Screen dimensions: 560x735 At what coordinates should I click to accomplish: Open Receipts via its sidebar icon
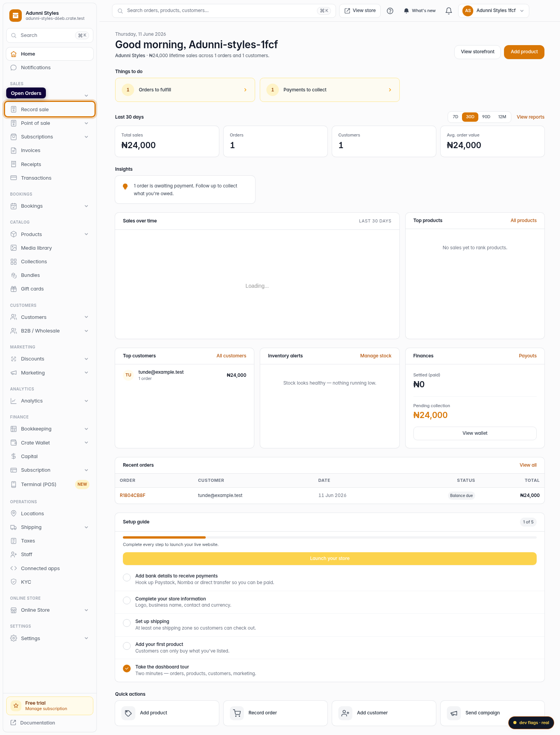(14, 164)
